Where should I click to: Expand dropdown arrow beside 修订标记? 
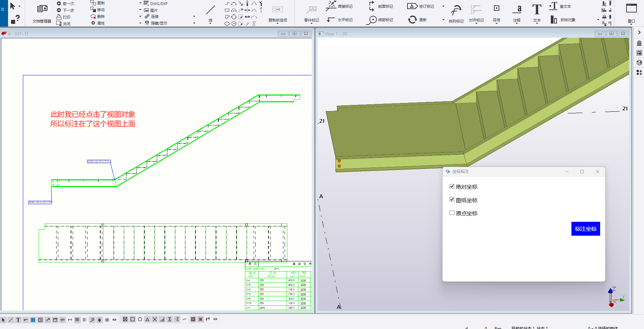pyautogui.click(x=443, y=6)
